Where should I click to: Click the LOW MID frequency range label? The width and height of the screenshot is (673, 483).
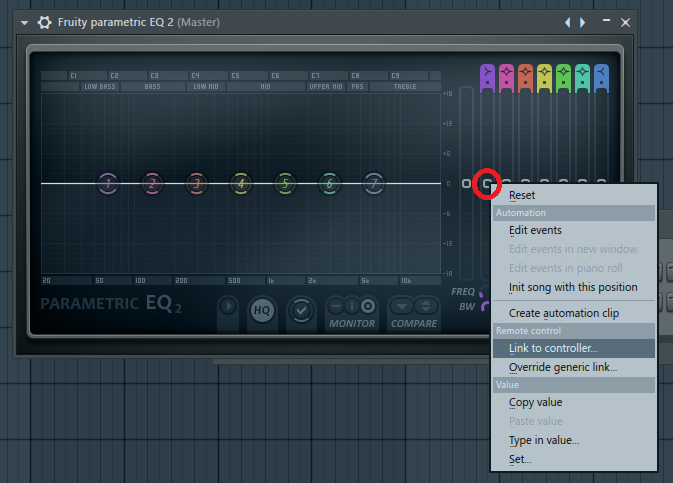[206, 87]
